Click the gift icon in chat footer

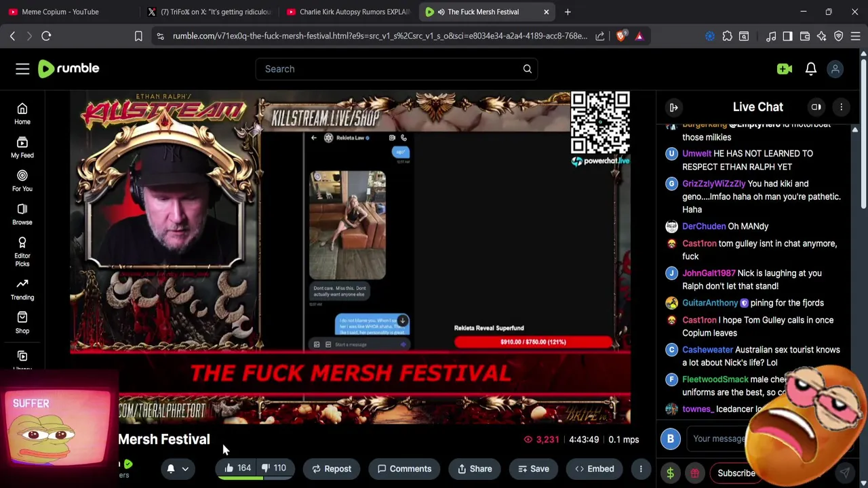tap(694, 473)
